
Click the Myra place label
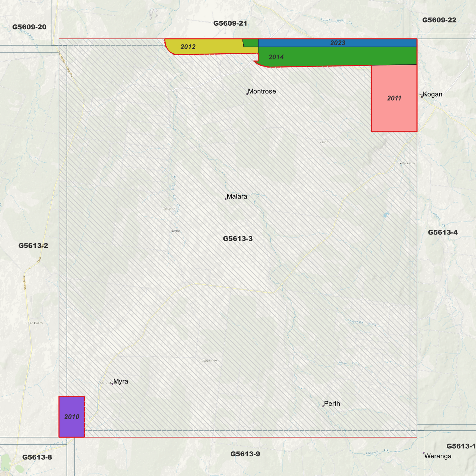[121, 381]
